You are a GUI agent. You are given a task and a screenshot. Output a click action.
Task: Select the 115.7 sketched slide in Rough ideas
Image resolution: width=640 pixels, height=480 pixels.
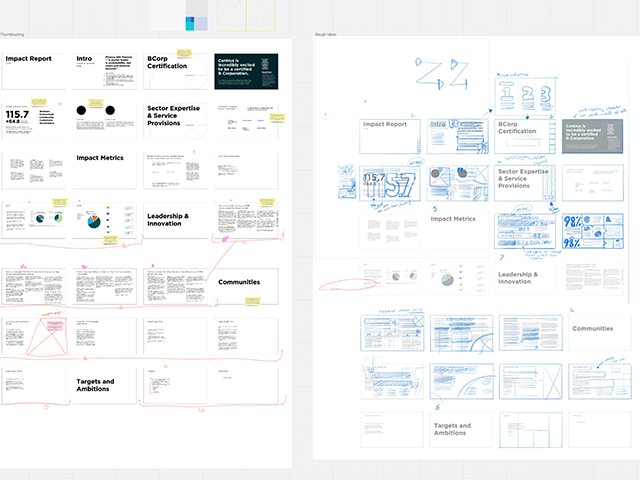tap(390, 183)
